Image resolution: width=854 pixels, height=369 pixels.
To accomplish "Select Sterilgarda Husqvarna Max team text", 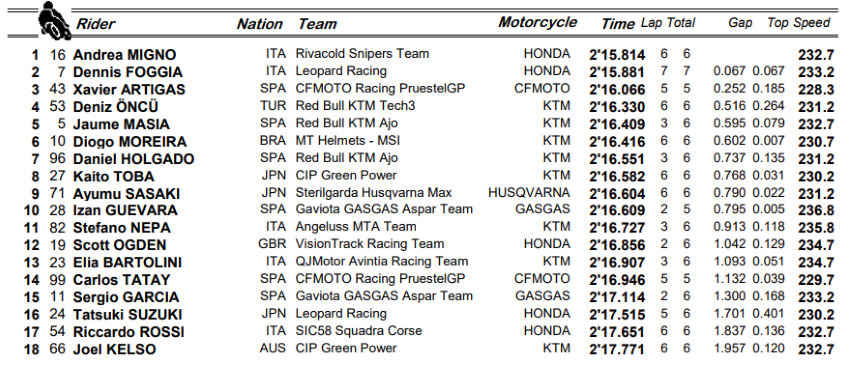I will coord(374,193).
